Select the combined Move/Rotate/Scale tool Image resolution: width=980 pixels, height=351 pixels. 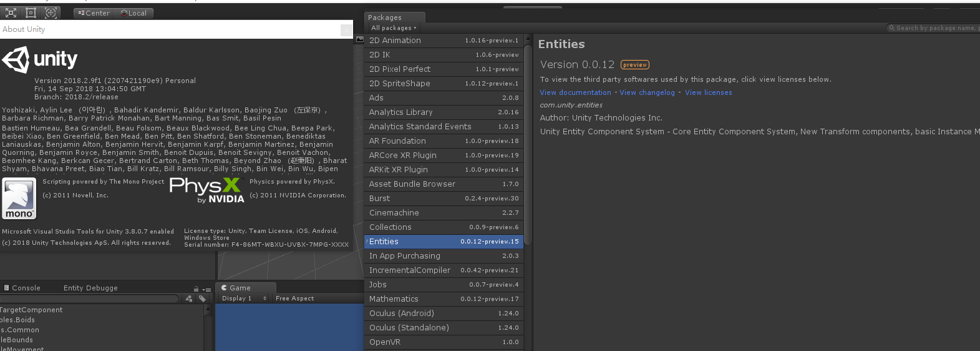(x=51, y=12)
